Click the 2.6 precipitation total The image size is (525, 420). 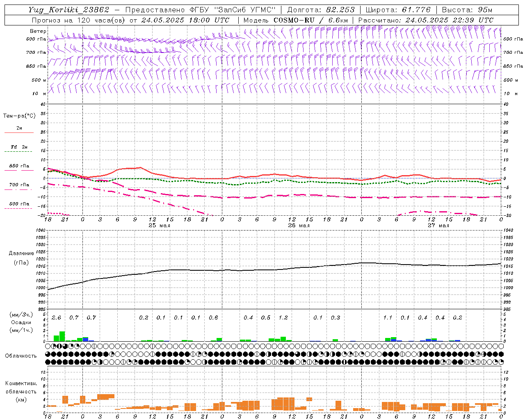pos(56,318)
